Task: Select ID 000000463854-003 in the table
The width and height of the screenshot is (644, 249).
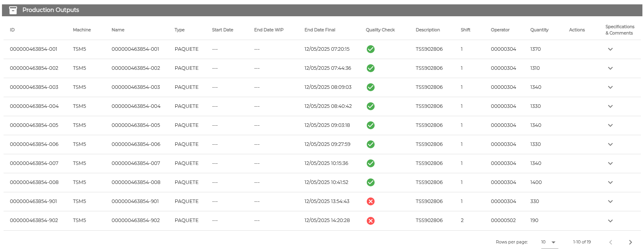Action: (x=34, y=87)
